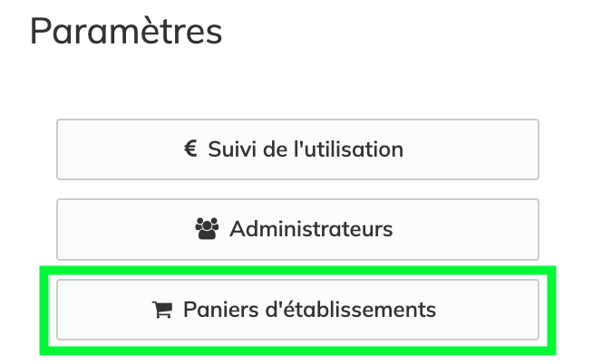Choose the administrators menu entry

pos(297,230)
